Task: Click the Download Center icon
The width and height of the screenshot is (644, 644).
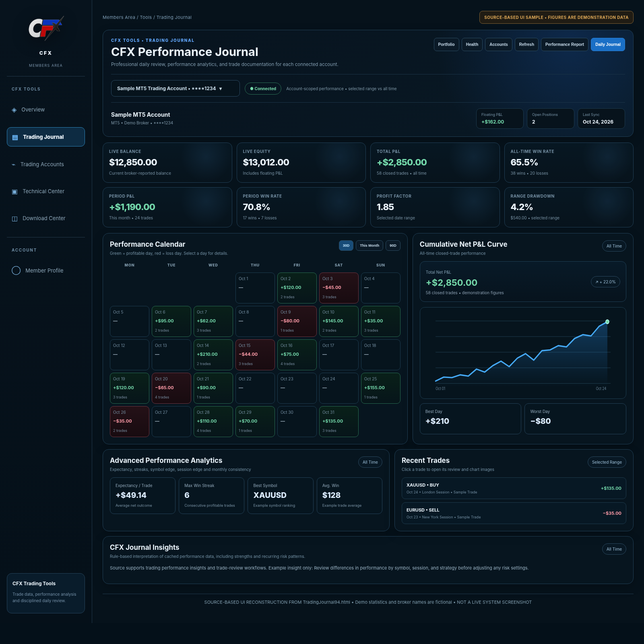Action: pyautogui.click(x=15, y=219)
